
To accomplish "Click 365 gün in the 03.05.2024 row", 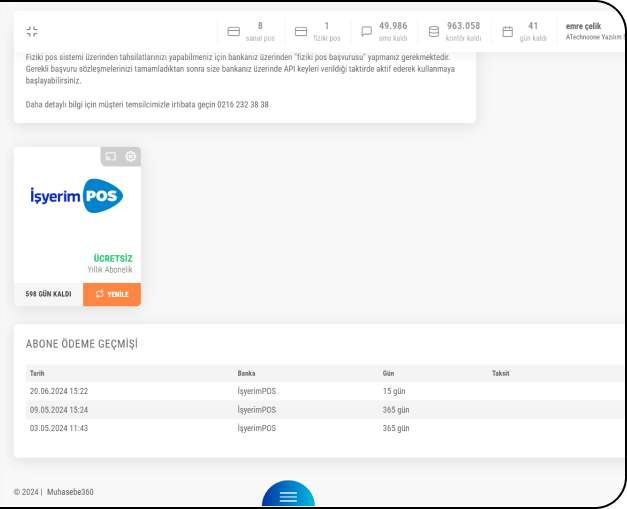I will tap(396, 428).
